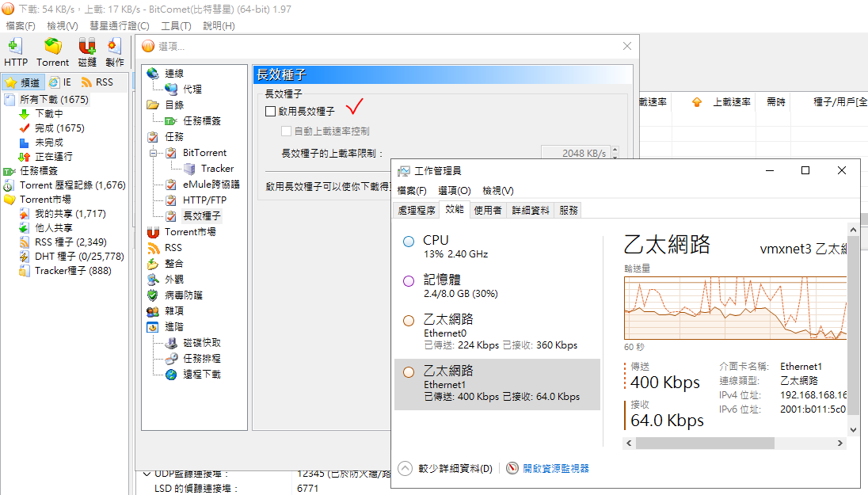The image size is (868, 495).
Task: Click the upload rate limit 2048 KB/s field
Action: click(x=576, y=153)
